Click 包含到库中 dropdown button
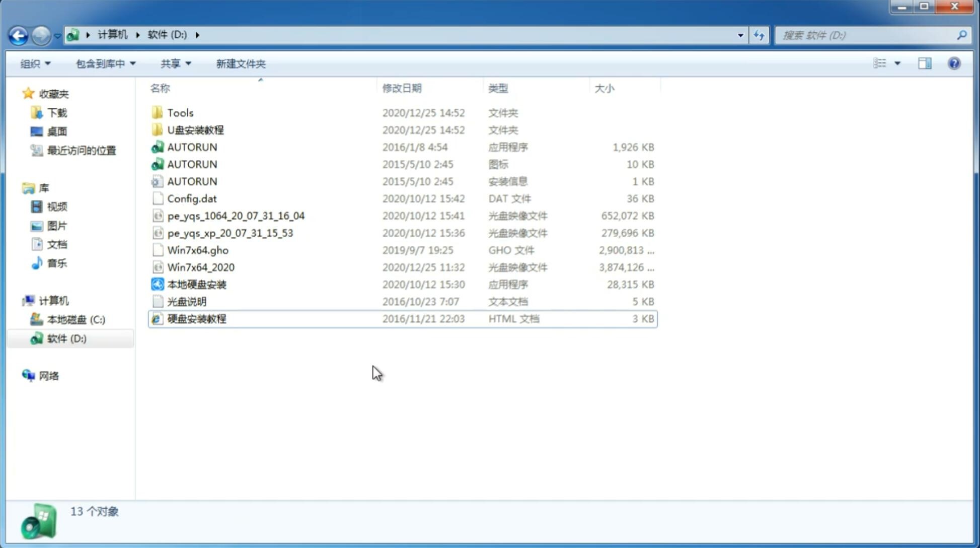 pos(104,63)
